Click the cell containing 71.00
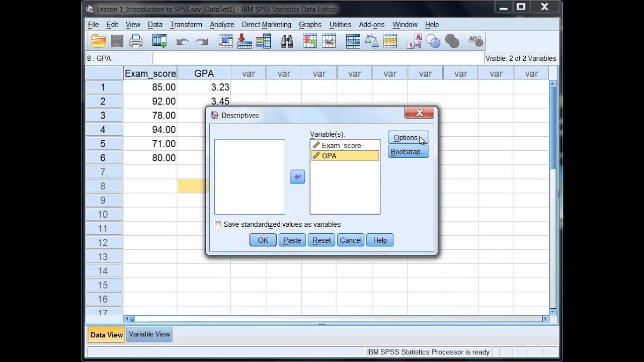The image size is (644, 362). [x=150, y=143]
